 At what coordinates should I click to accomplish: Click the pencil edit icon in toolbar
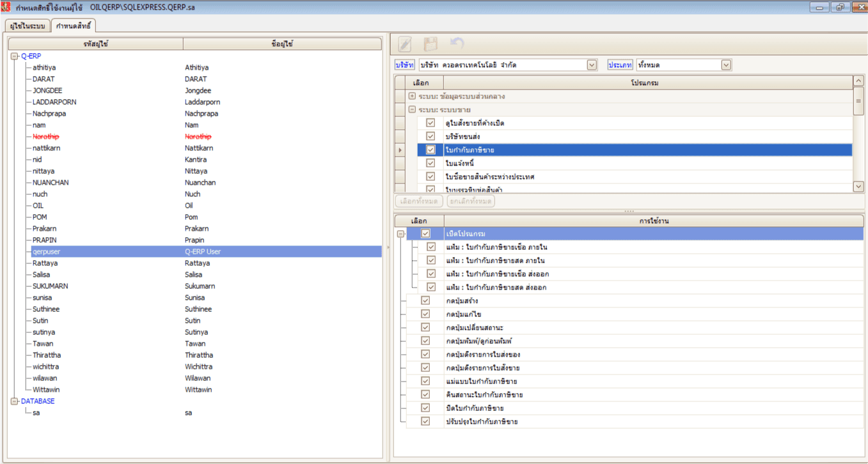(405, 44)
